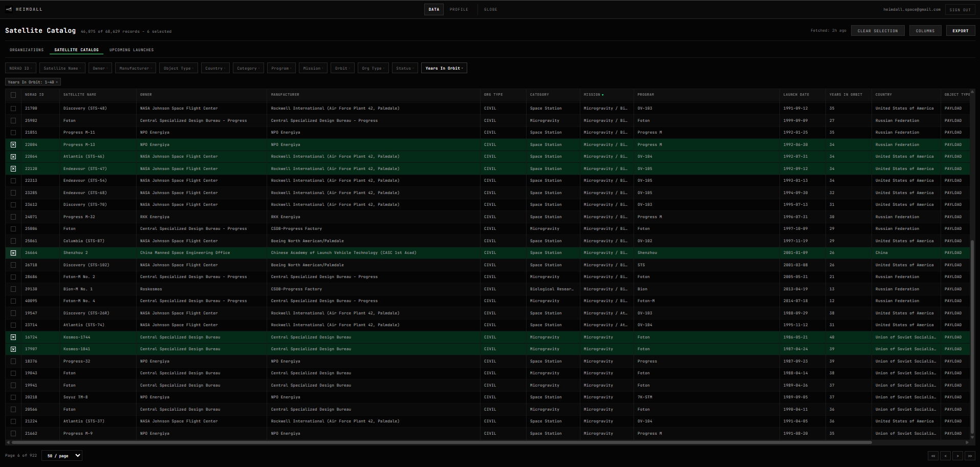Open the Owner filter dropdown

(x=100, y=68)
